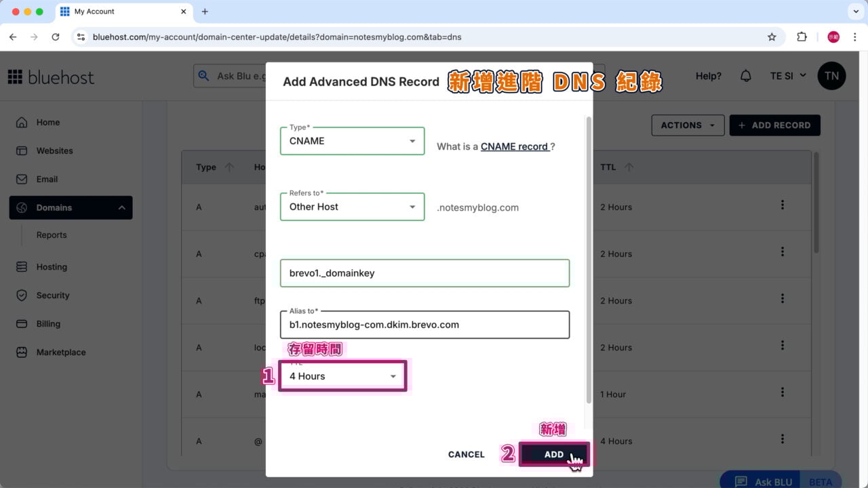Open the Type dropdown showing CNAME
Screen dimensions: 868x488
tap(352, 140)
